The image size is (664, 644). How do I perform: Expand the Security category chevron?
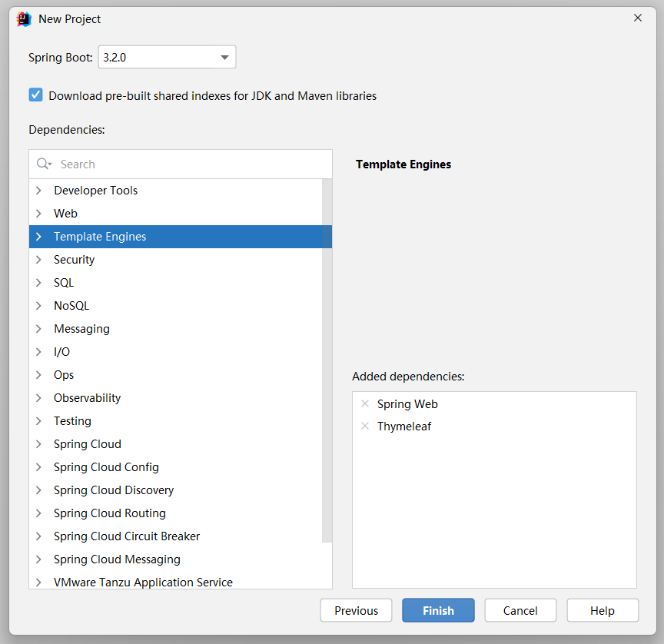click(x=39, y=260)
